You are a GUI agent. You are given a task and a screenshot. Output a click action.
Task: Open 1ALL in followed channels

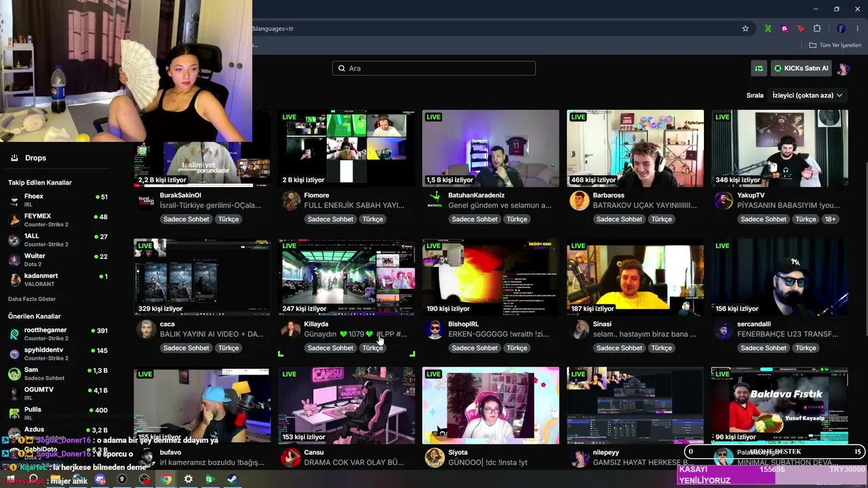(58, 240)
